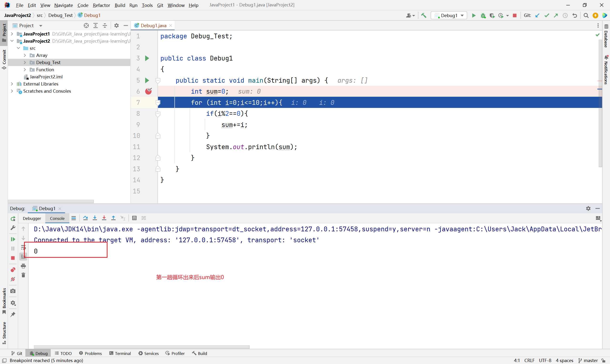Viewport: 610px width, 364px height.
Task: Click Select Opened File target icon
Action: click(x=86, y=25)
